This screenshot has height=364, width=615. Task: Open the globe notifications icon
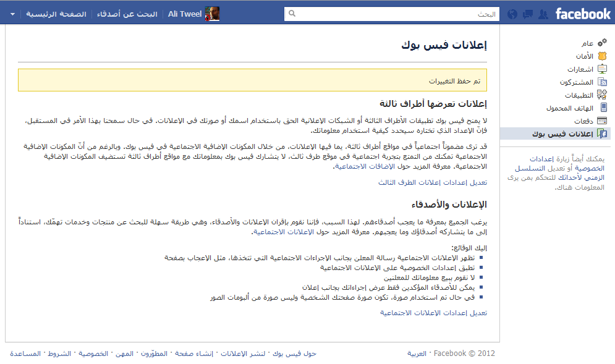512,14
